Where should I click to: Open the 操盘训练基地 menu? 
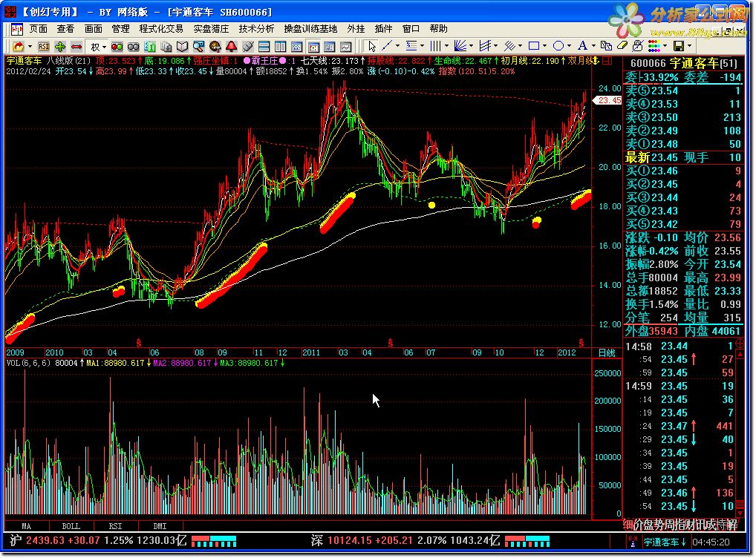[310, 29]
